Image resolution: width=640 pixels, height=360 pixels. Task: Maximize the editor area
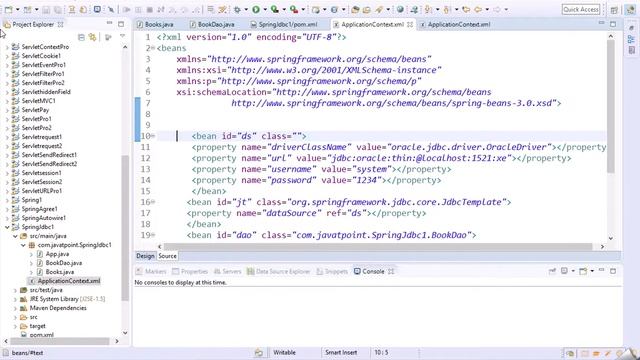613,24
